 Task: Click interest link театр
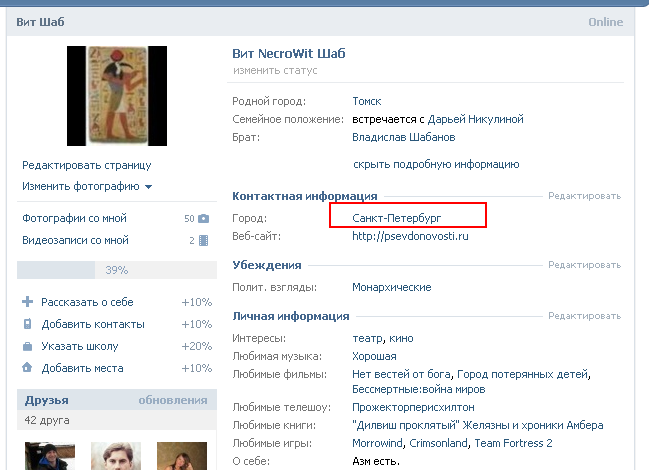coord(368,338)
